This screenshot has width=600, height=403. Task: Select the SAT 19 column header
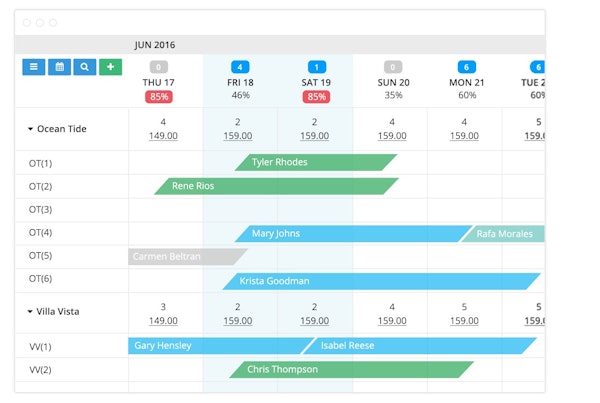coord(316,82)
